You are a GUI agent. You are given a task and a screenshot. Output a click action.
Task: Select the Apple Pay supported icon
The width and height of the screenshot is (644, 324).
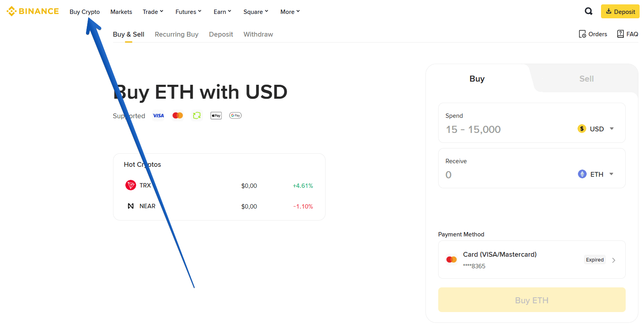pos(216,115)
